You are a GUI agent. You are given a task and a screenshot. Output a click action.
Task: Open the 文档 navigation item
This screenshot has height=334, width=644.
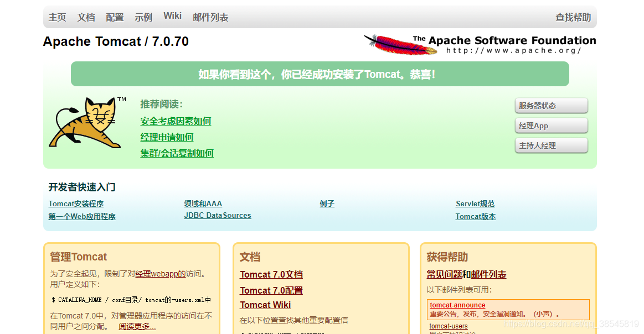(86, 17)
